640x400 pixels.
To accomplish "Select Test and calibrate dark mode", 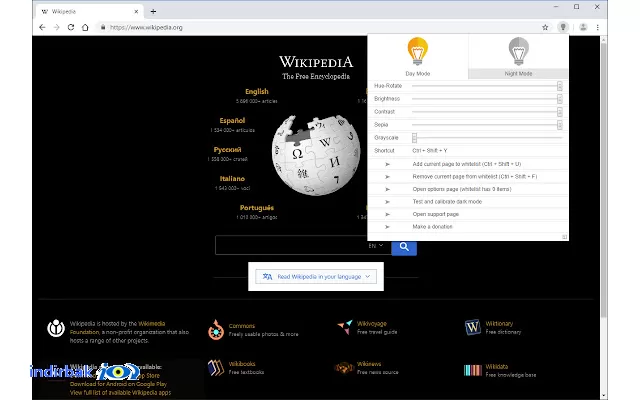I will [447, 202].
